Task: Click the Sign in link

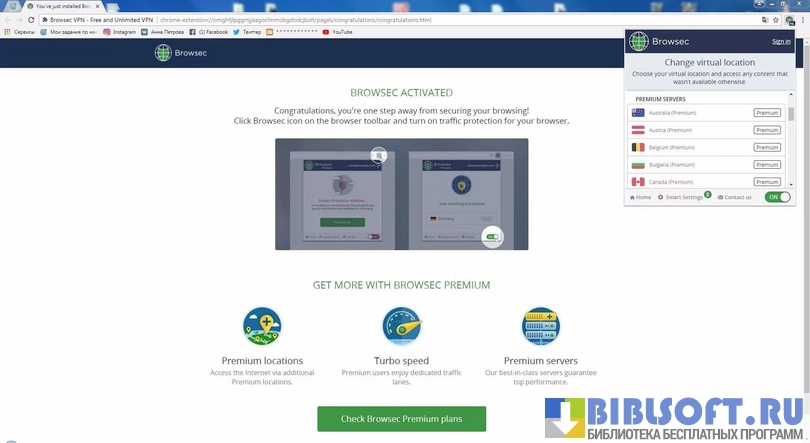Action: click(x=781, y=42)
